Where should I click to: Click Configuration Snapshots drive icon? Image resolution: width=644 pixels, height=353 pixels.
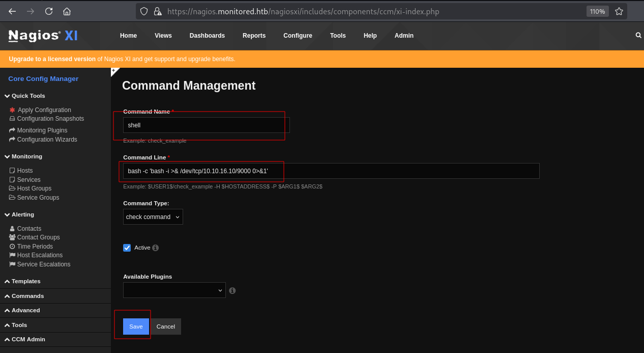[12, 119]
